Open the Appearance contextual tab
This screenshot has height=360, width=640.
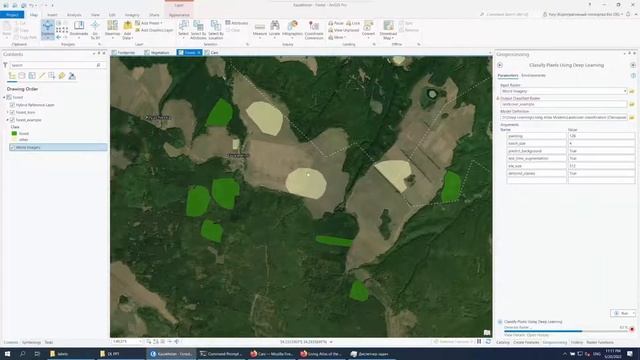(179, 15)
